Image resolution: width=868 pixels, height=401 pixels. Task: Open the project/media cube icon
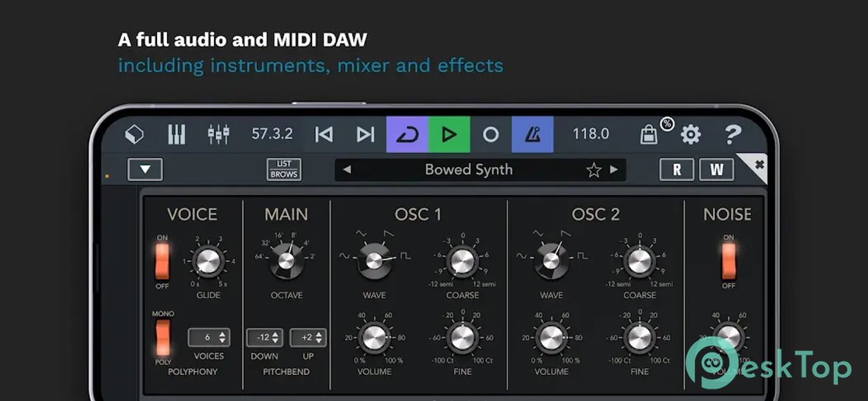pyautogui.click(x=134, y=135)
